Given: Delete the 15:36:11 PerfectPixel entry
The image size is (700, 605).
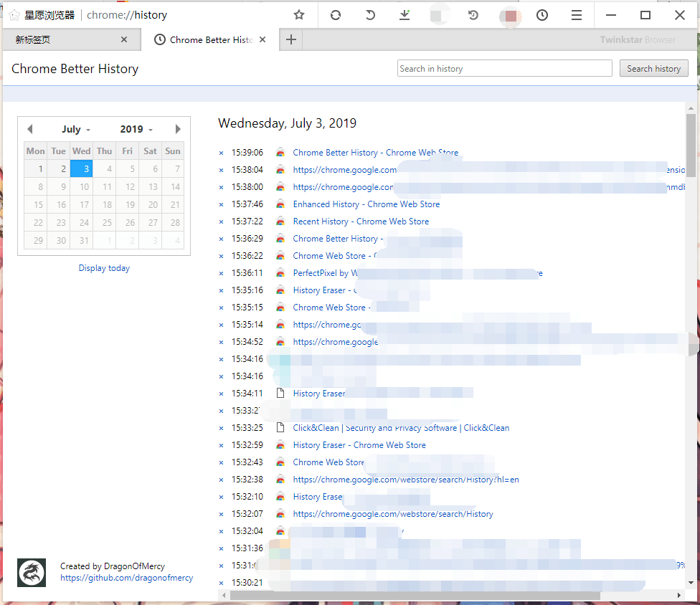Looking at the screenshot, I should [x=221, y=274].
